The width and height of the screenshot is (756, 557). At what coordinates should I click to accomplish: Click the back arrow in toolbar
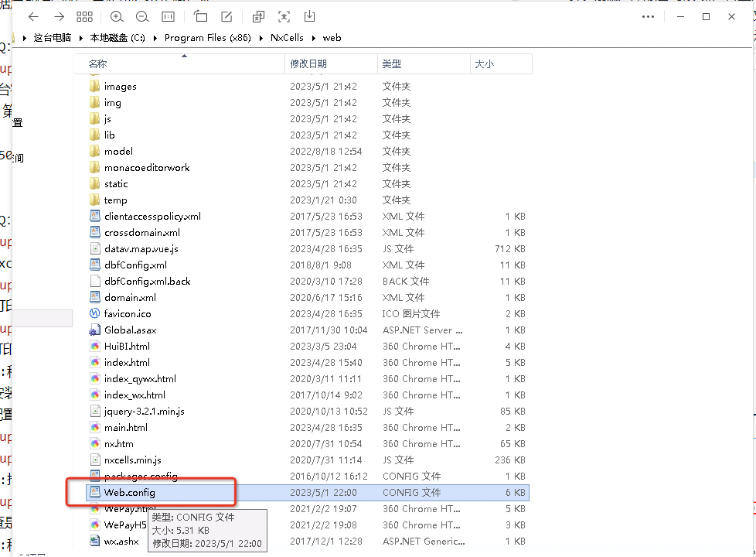(33, 16)
